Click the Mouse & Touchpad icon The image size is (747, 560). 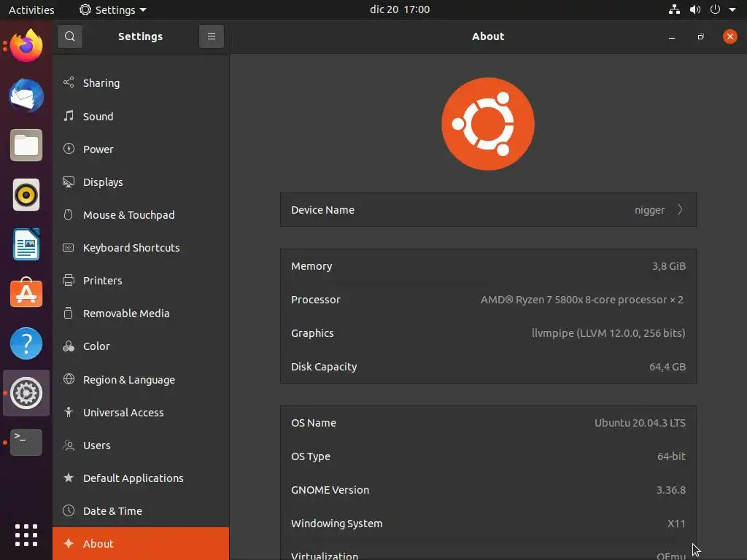point(69,215)
